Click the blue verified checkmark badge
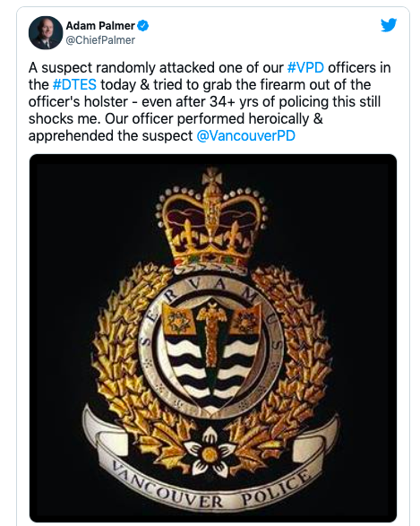420x526 pixels. pos(142,25)
